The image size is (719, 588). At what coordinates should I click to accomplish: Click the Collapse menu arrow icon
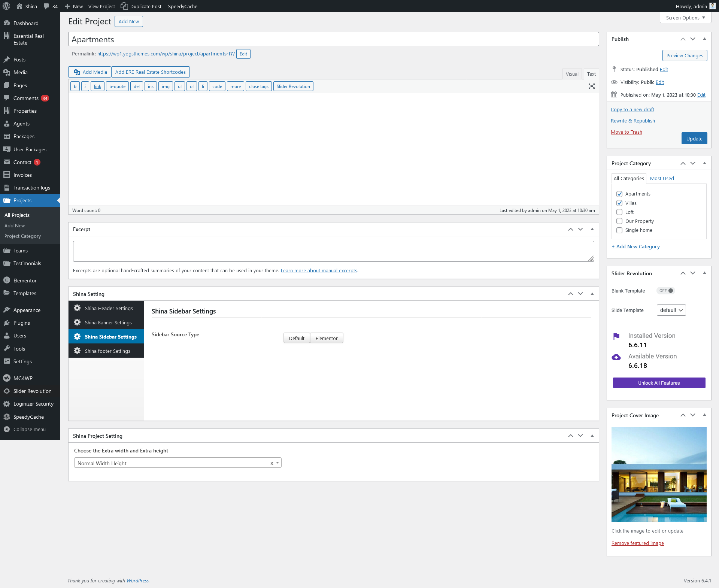pyautogui.click(x=7, y=430)
